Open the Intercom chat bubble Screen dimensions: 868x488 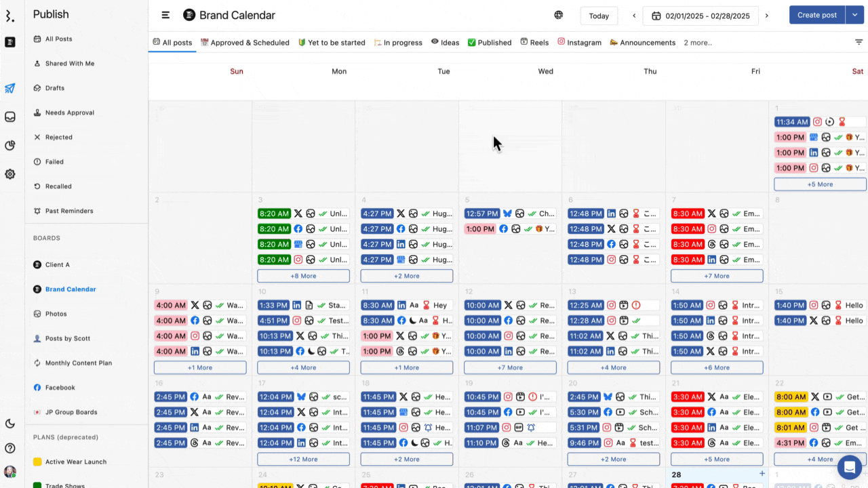pyautogui.click(x=850, y=467)
